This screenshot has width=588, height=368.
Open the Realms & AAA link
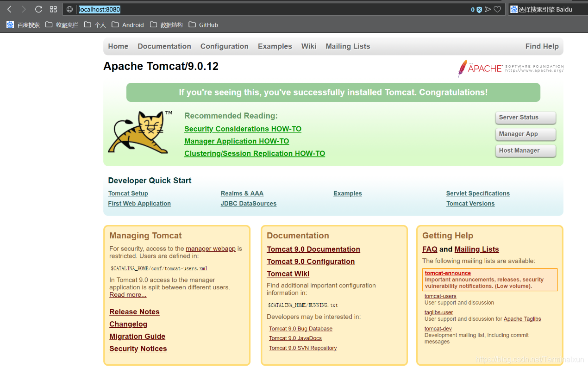242,193
